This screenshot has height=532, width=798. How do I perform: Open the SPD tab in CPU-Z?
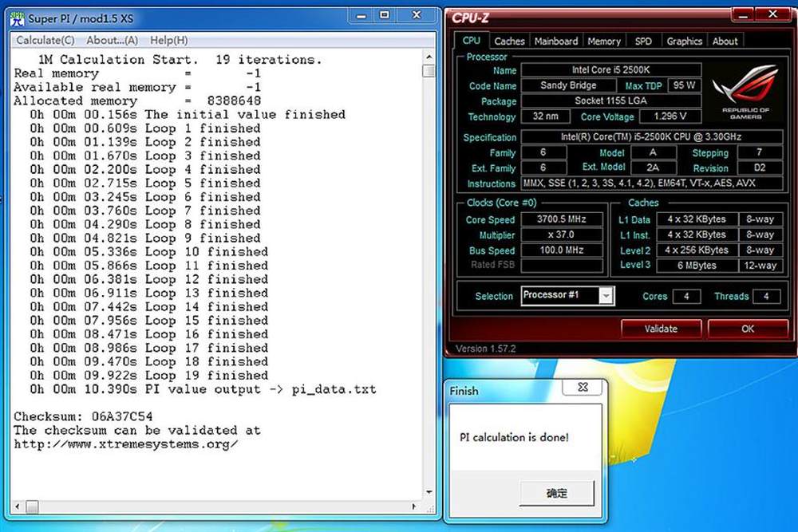[x=643, y=41]
